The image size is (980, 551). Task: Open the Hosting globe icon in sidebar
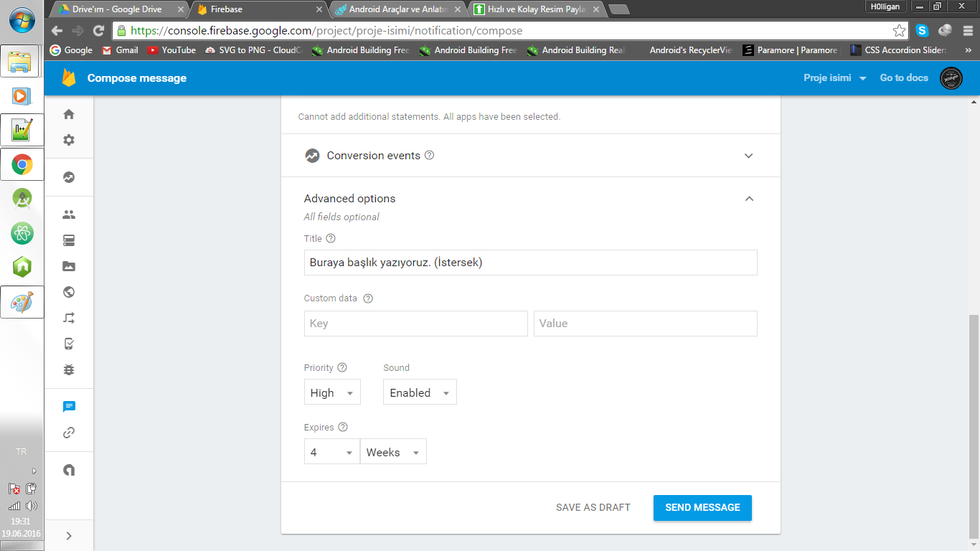tap(69, 292)
